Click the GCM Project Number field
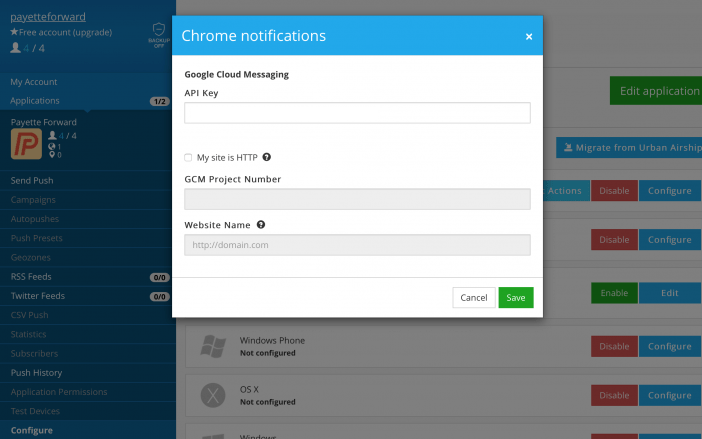Image resolution: width=702 pixels, height=439 pixels. tap(357, 199)
